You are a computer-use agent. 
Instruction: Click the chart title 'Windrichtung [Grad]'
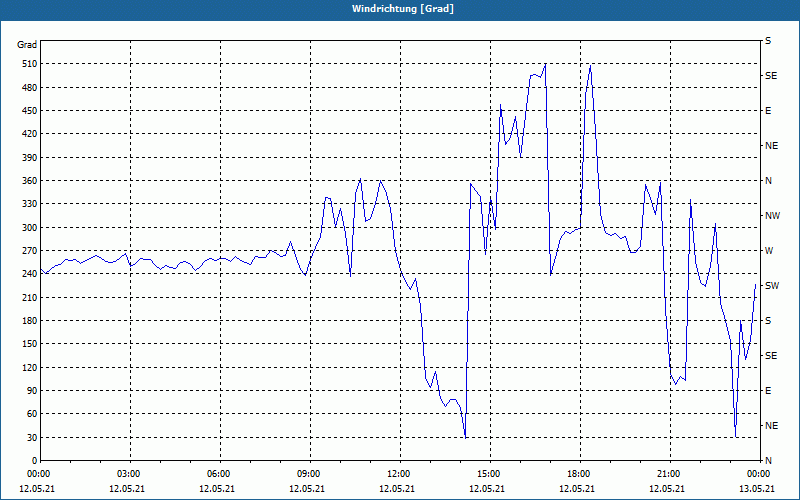(403, 9)
